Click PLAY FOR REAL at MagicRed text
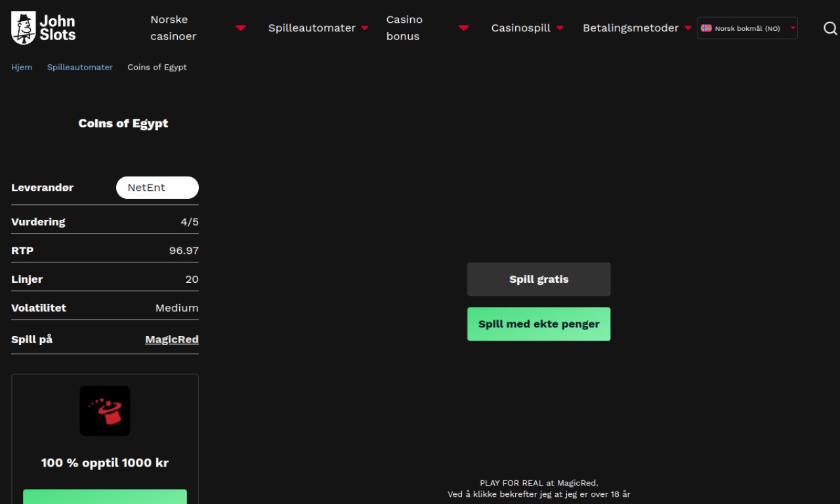The image size is (840, 504). 539,483
